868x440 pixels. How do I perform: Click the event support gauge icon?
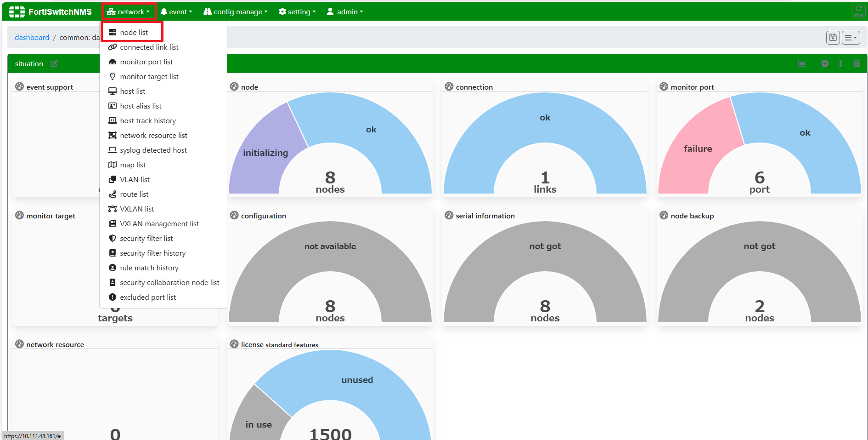(19, 86)
